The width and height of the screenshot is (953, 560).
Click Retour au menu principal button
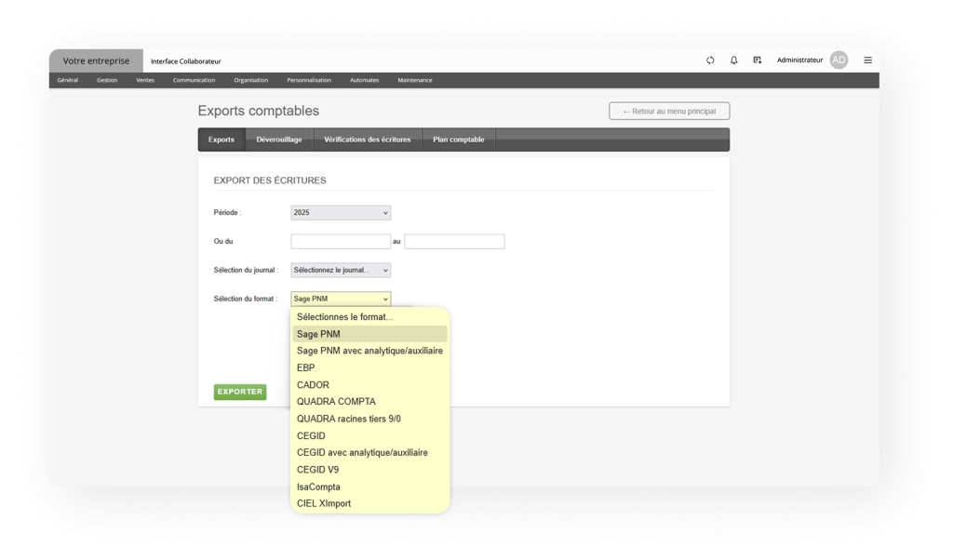(669, 112)
